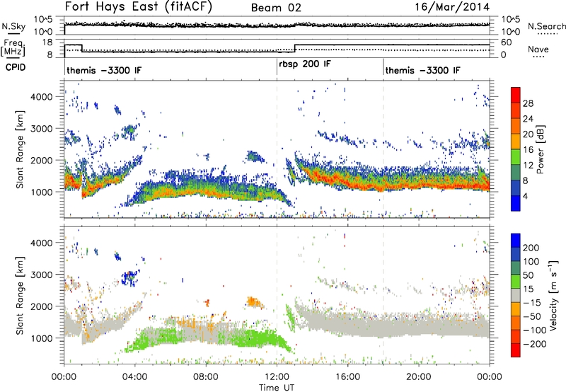This screenshot has height=392, width=566.
Task: Select the 'Velocity [m s-1]' colorbar title
Action: coord(553,296)
